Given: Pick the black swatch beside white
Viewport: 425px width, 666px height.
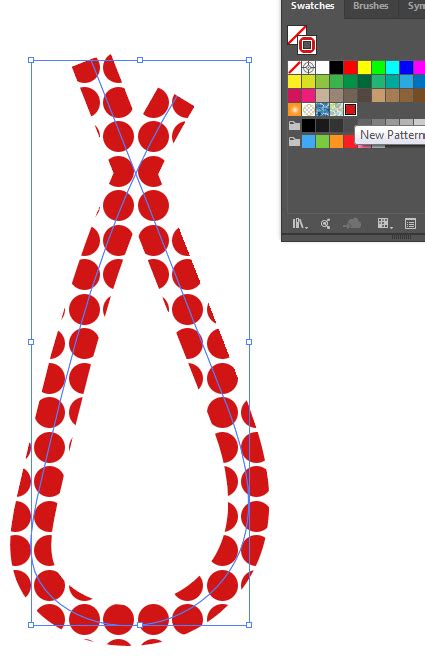Looking at the screenshot, I should [336, 68].
